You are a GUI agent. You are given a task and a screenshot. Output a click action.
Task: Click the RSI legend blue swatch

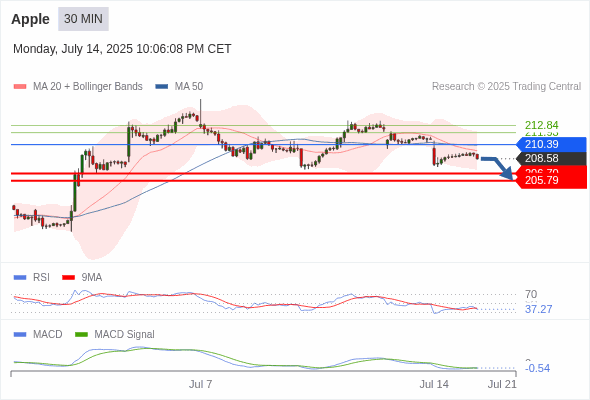pyautogui.click(x=20, y=278)
